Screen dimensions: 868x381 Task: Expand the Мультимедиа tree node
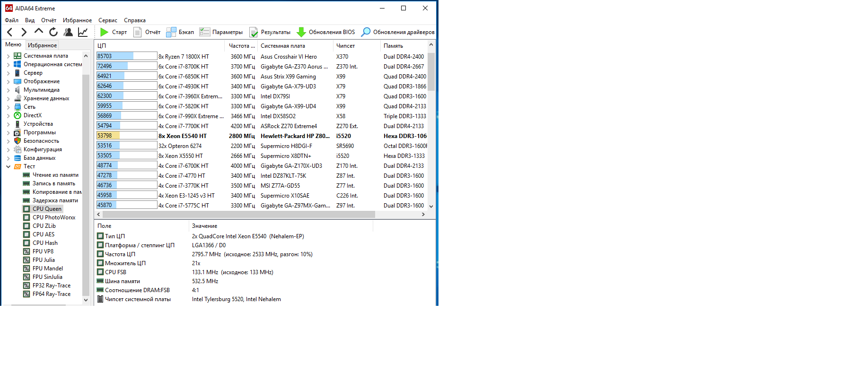coord(8,90)
